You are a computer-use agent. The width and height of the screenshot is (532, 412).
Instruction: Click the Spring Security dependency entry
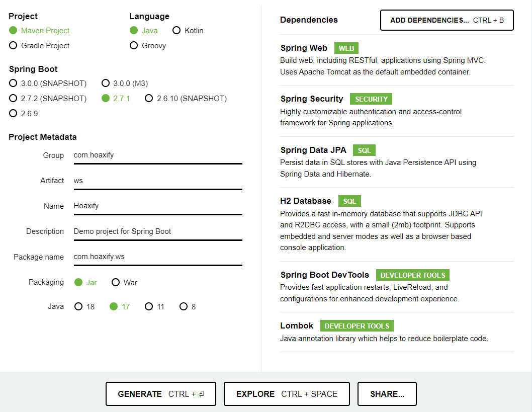pyautogui.click(x=312, y=99)
